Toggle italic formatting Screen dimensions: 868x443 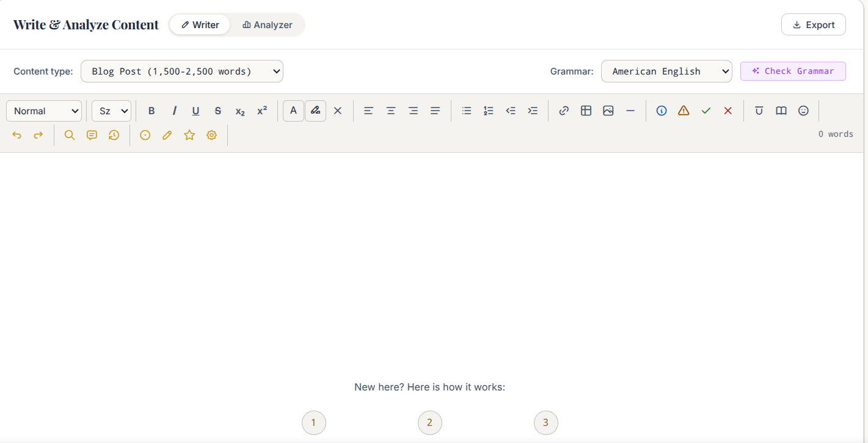[174, 111]
